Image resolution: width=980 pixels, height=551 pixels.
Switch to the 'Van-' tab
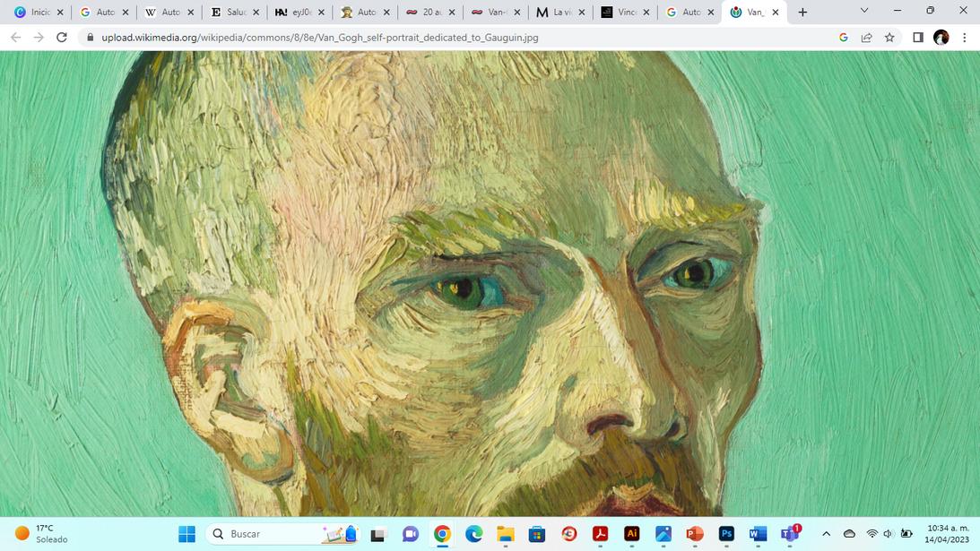496,12
